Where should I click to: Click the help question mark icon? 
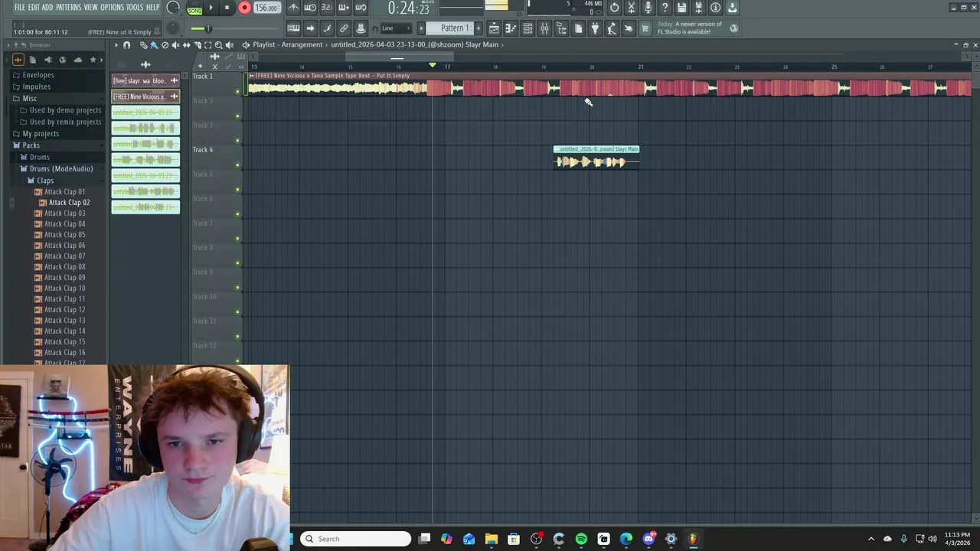point(665,8)
